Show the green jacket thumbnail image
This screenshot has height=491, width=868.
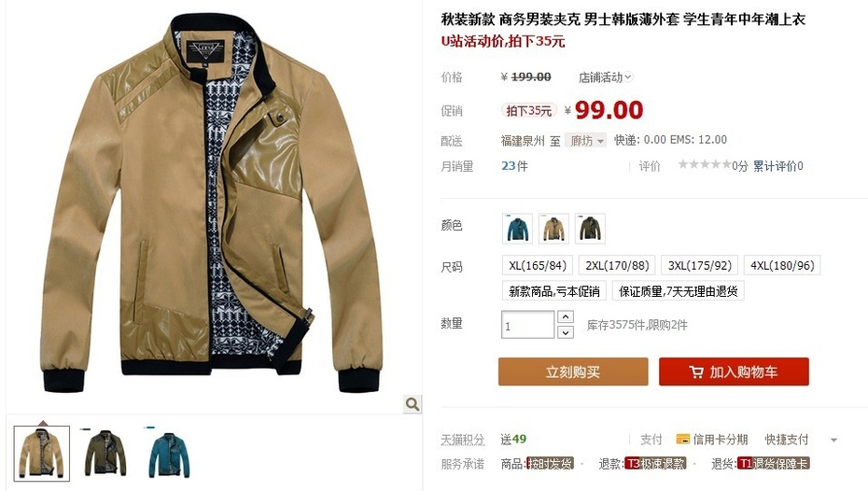105,453
